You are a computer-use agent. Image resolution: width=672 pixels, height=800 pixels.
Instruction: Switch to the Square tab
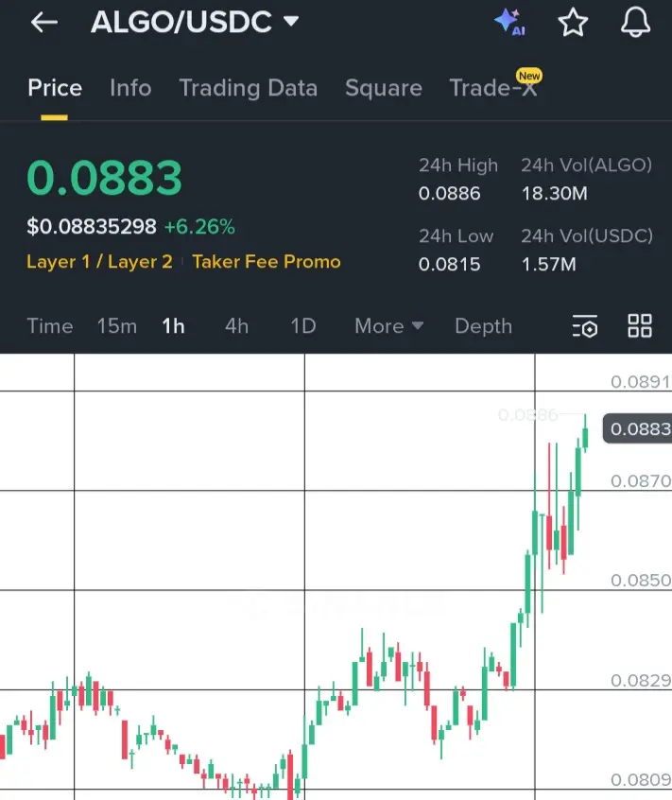coord(384,88)
